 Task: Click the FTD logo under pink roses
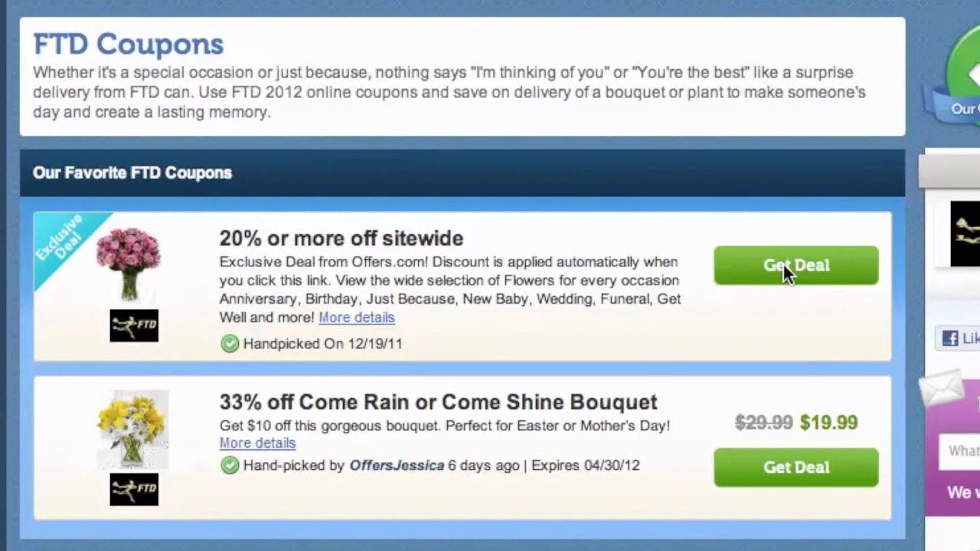[134, 326]
